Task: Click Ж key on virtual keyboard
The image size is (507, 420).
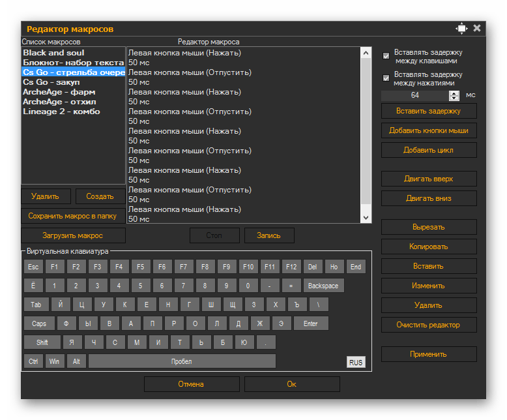Action: (260, 323)
